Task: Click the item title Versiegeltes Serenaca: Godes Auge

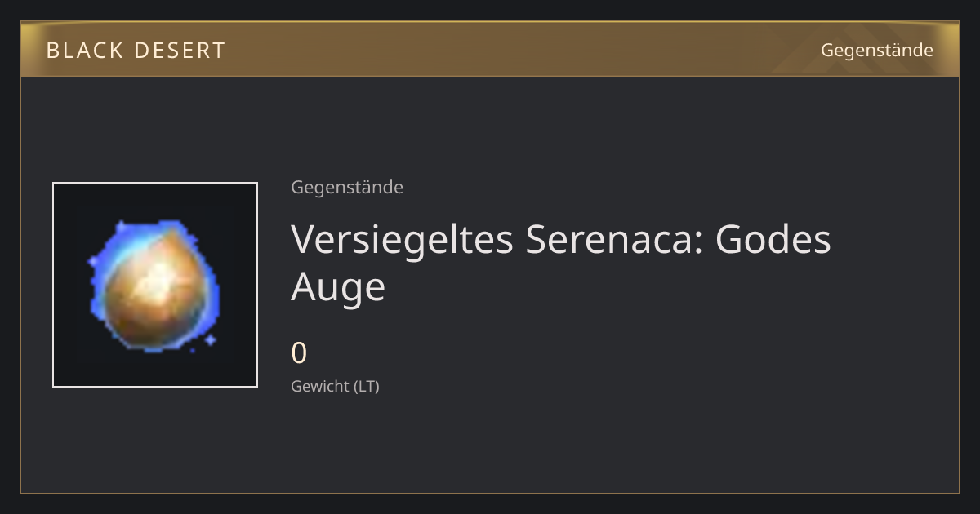Action: coord(561,263)
